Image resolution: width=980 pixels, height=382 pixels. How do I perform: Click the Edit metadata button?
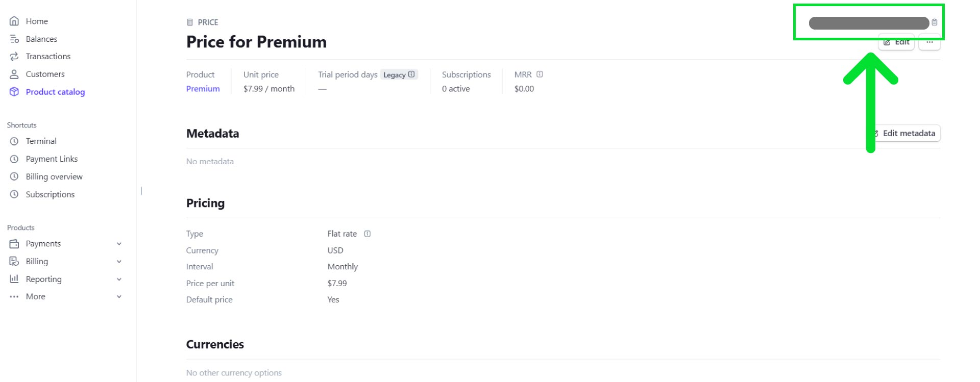coord(903,133)
